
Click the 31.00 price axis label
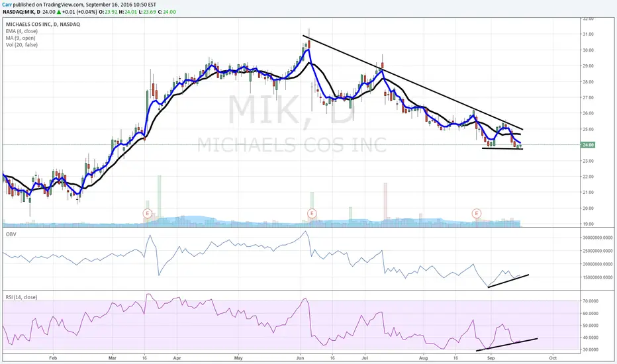coord(588,34)
